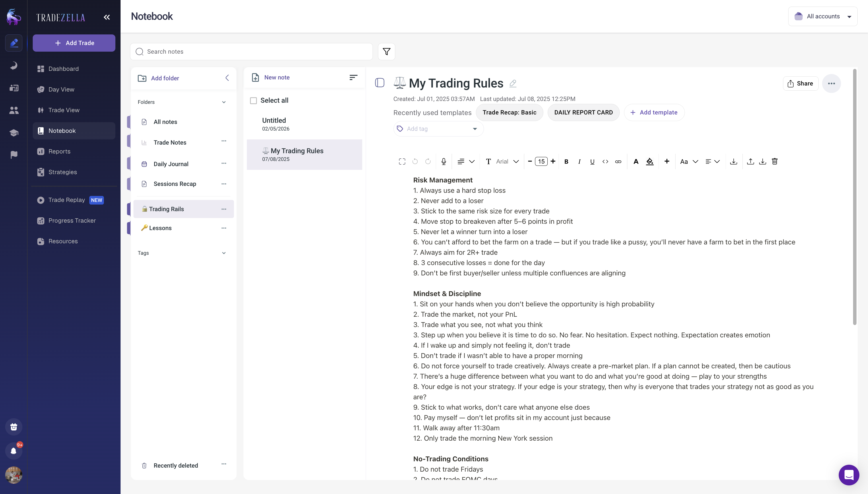This screenshot has width=868, height=494.
Task: Insert a hyperlink using the link icon
Action: [x=618, y=162]
